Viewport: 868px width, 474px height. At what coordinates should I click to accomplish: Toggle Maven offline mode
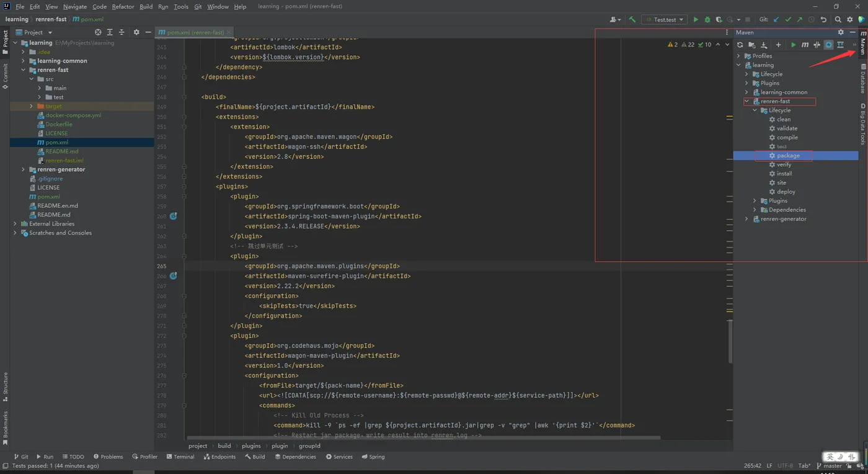[x=817, y=45]
